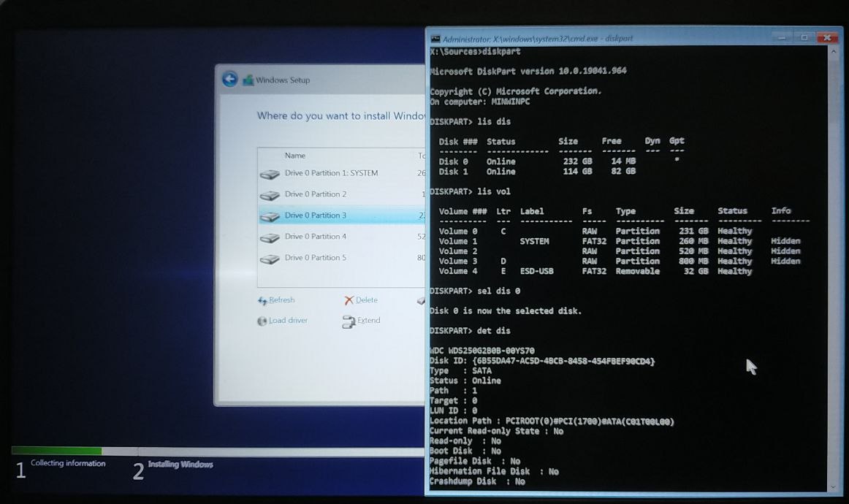
Task: Click the Load driver link
Action: coord(288,321)
